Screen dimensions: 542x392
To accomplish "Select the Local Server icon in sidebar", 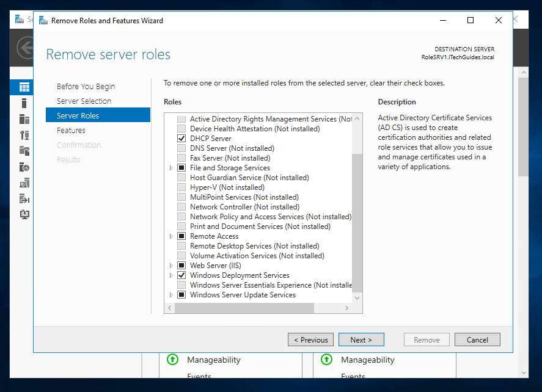I will 24,103.
